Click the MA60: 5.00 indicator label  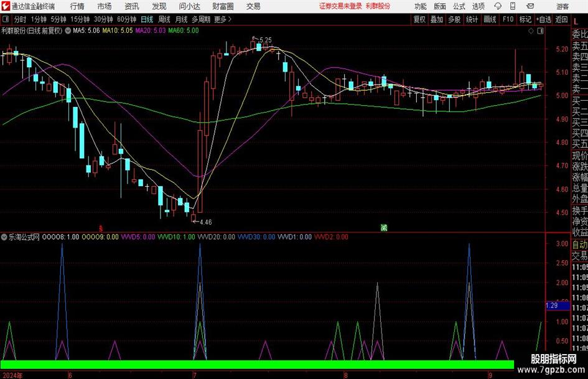point(184,30)
